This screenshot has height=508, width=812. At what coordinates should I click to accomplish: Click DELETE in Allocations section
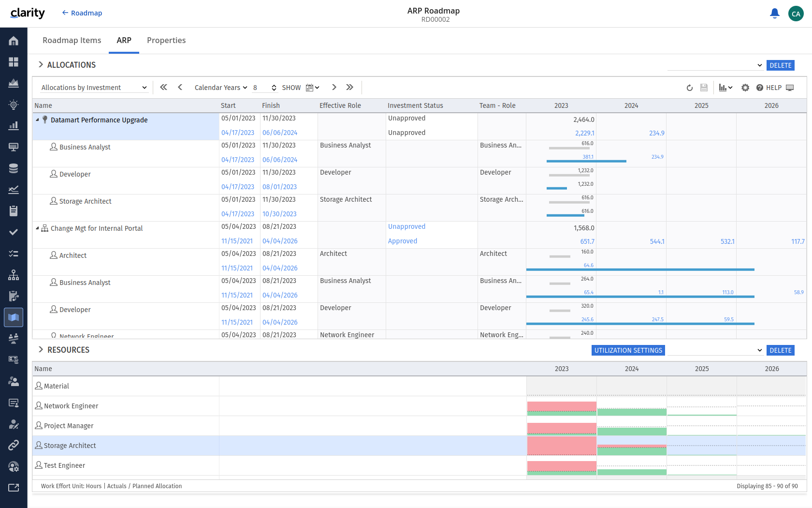[x=781, y=65]
